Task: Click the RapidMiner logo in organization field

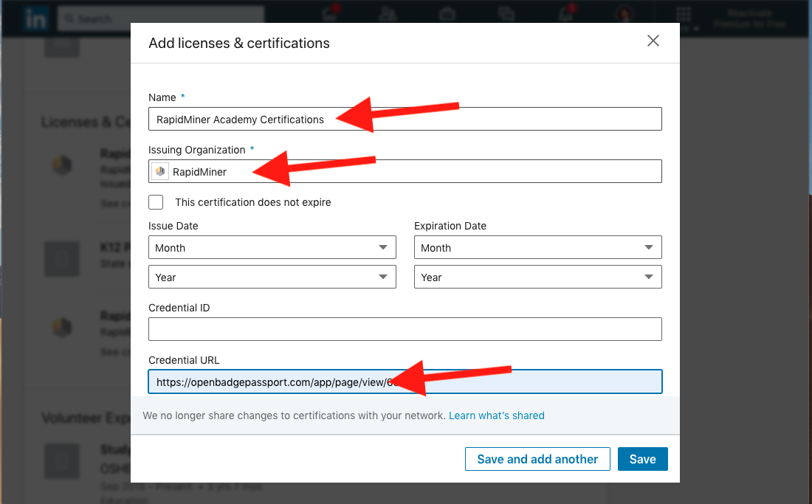Action: [x=160, y=171]
